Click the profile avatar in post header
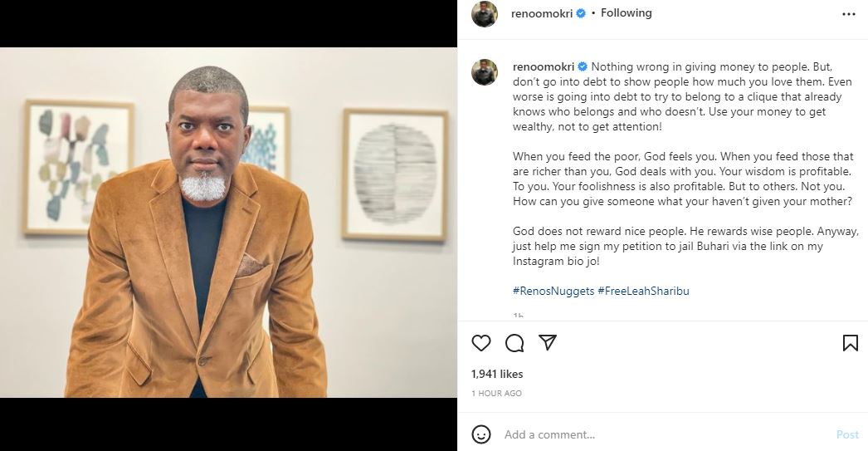Screen dimensions: 868x451 pyautogui.click(x=485, y=14)
